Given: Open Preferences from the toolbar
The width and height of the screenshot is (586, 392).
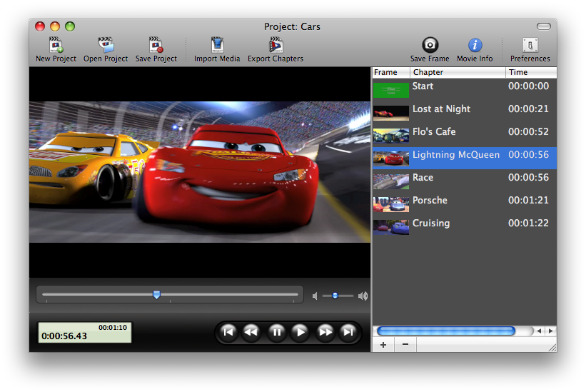Looking at the screenshot, I should [530, 49].
